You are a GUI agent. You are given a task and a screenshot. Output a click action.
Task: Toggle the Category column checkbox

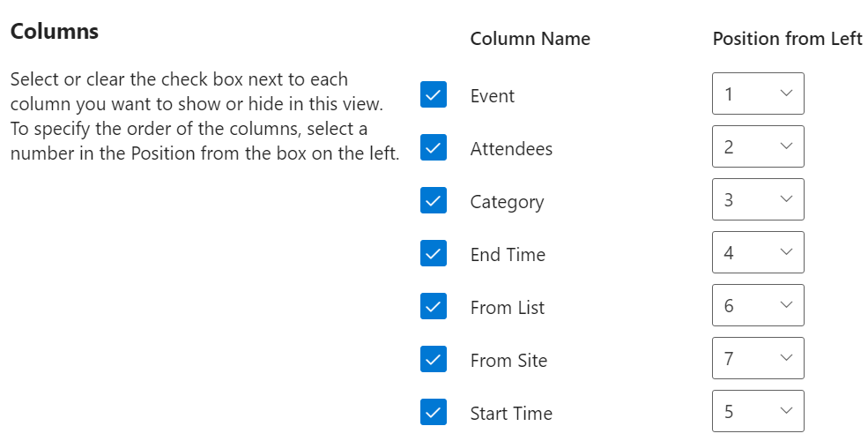tap(434, 200)
